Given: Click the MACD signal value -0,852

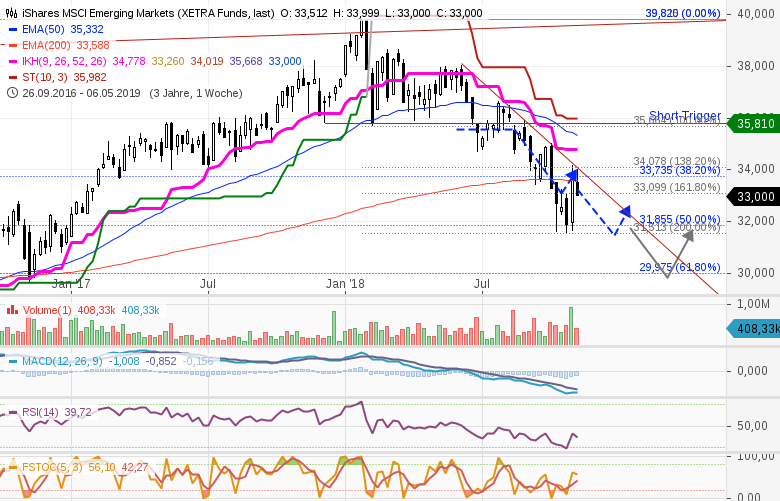Looking at the screenshot, I should 161,361.
